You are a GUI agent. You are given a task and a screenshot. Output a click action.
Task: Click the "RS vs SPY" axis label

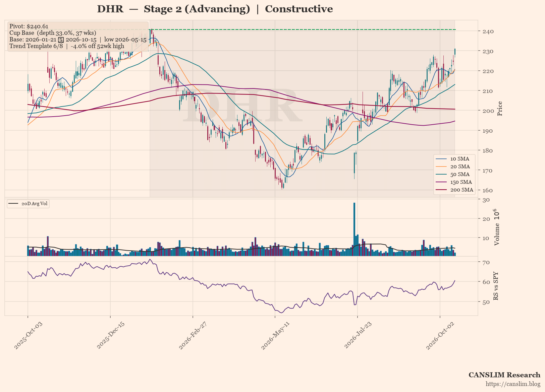coord(496,285)
